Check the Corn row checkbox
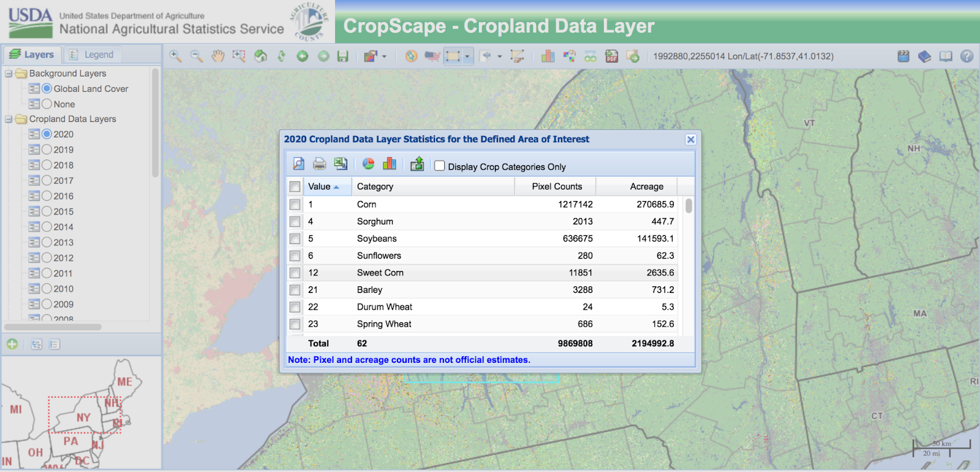Viewport: 980px width, 472px height. (295, 204)
